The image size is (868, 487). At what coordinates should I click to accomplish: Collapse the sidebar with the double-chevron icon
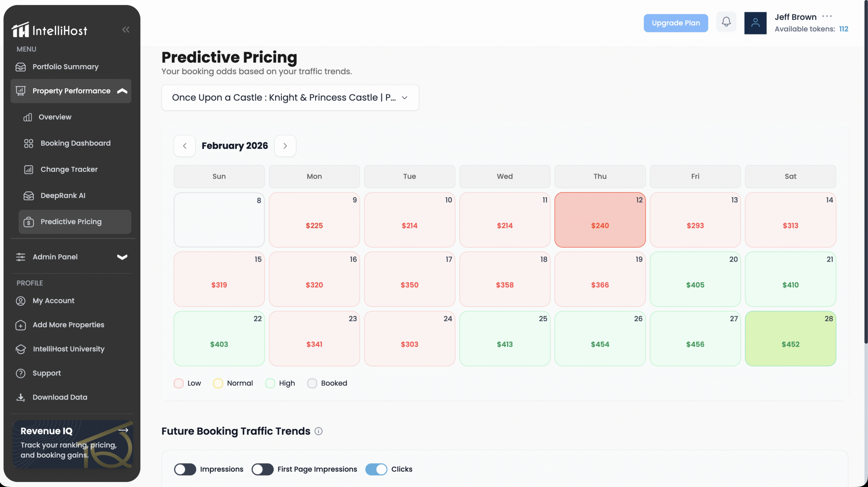point(126,30)
